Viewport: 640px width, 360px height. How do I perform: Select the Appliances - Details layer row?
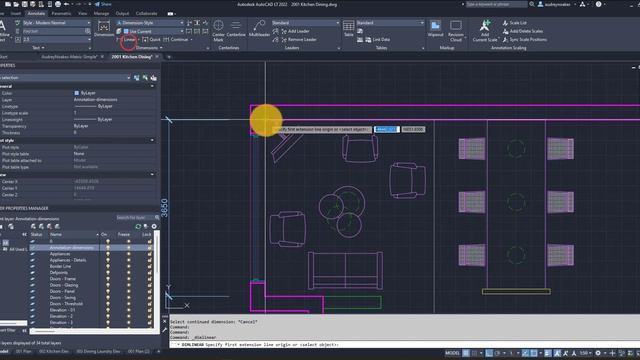tap(91, 260)
